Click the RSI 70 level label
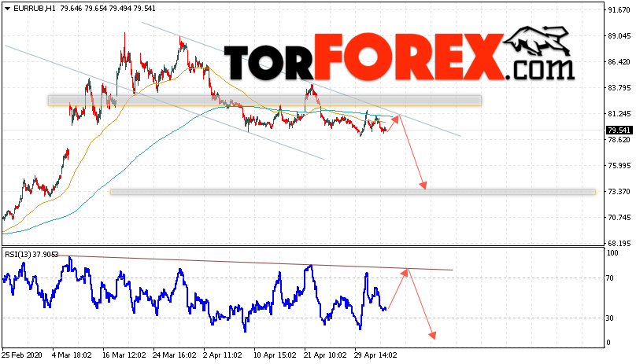Screen dimensions: 636x364 610,278
